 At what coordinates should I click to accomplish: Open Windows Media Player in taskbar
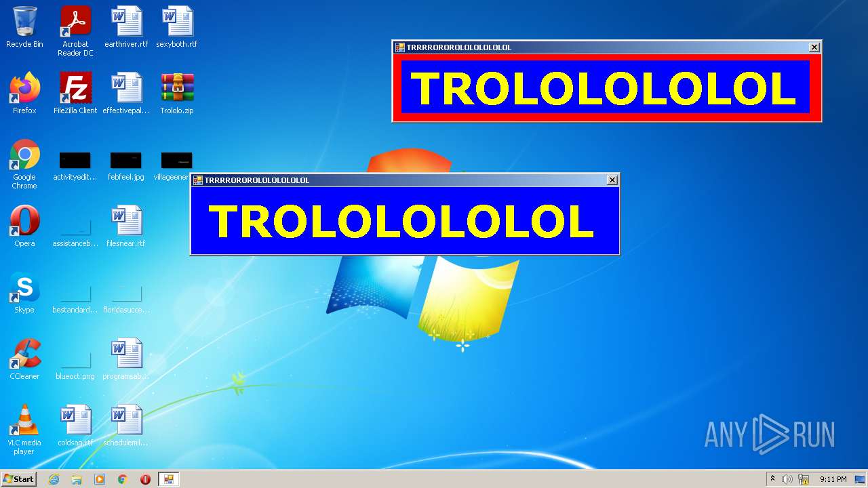(100, 479)
